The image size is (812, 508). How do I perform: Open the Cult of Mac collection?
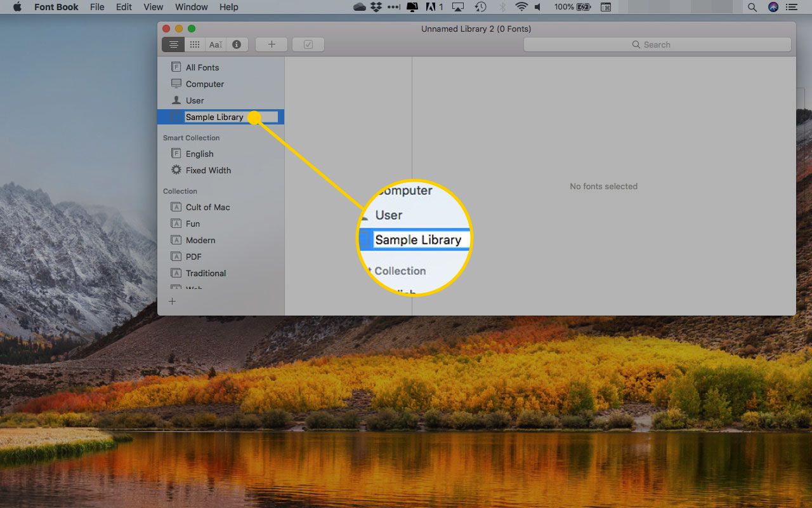tap(221, 207)
